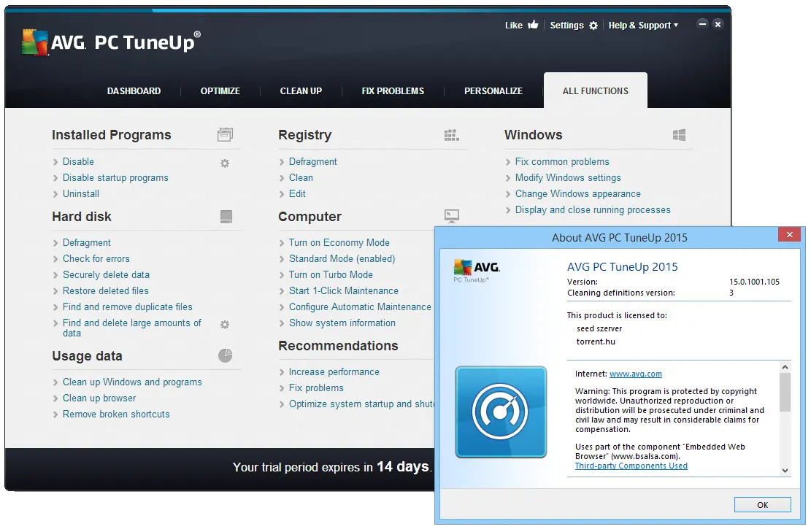Click Show system information
This screenshot has width=811, height=532.
click(x=342, y=323)
